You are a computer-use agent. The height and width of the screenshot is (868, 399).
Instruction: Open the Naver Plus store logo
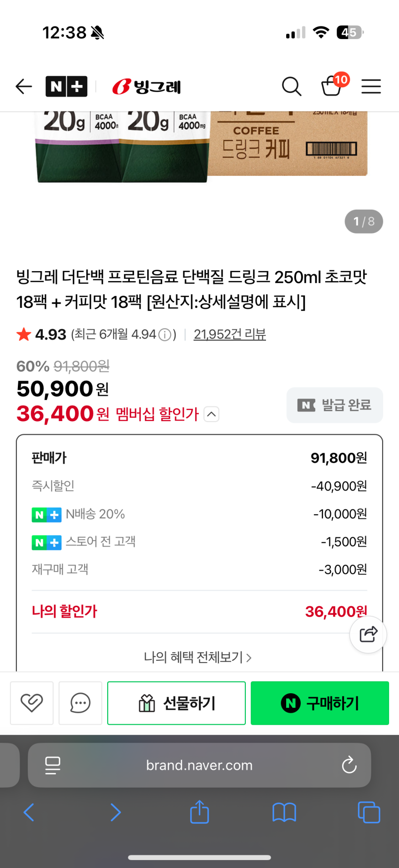coord(66,86)
